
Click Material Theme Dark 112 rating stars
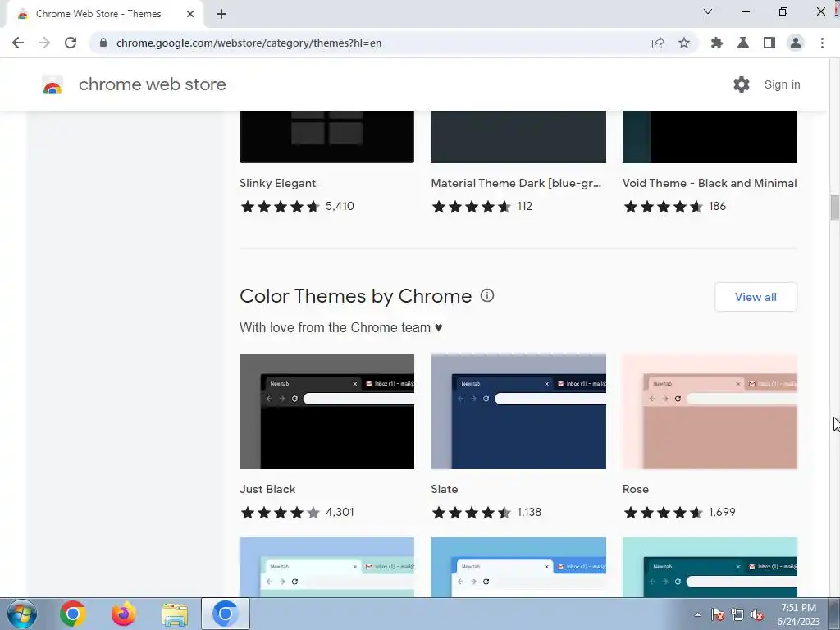point(472,206)
